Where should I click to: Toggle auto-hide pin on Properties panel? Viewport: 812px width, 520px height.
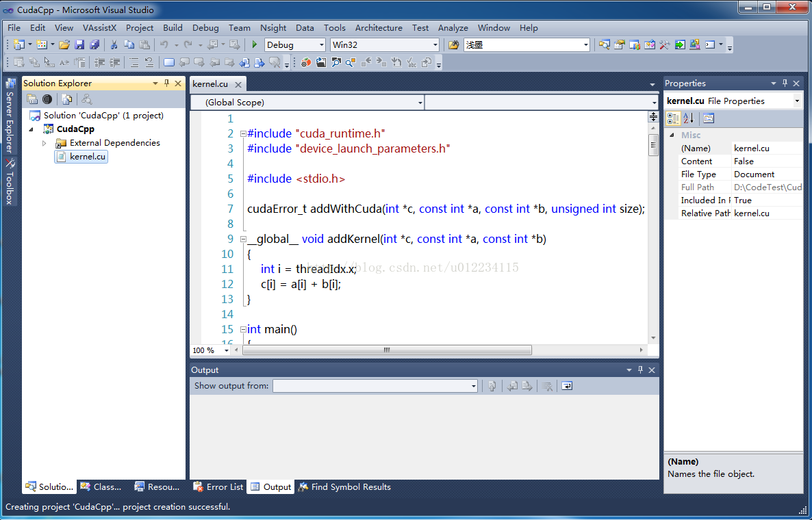785,83
